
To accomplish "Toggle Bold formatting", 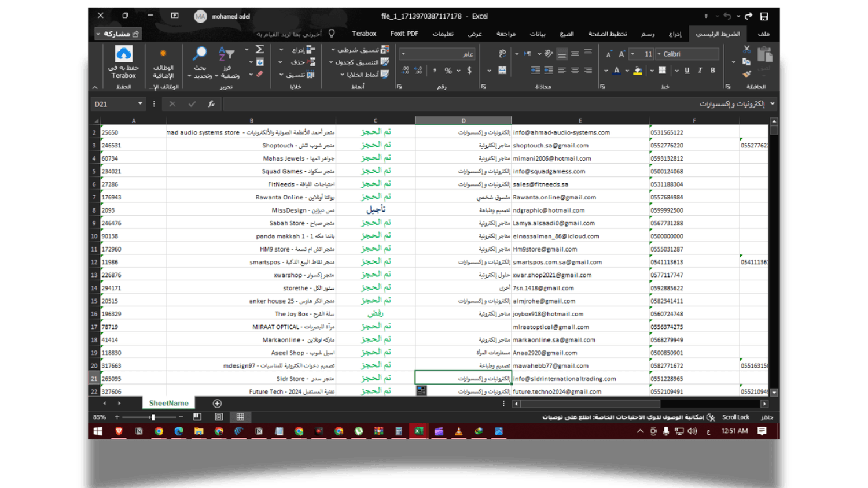I will (x=713, y=71).
